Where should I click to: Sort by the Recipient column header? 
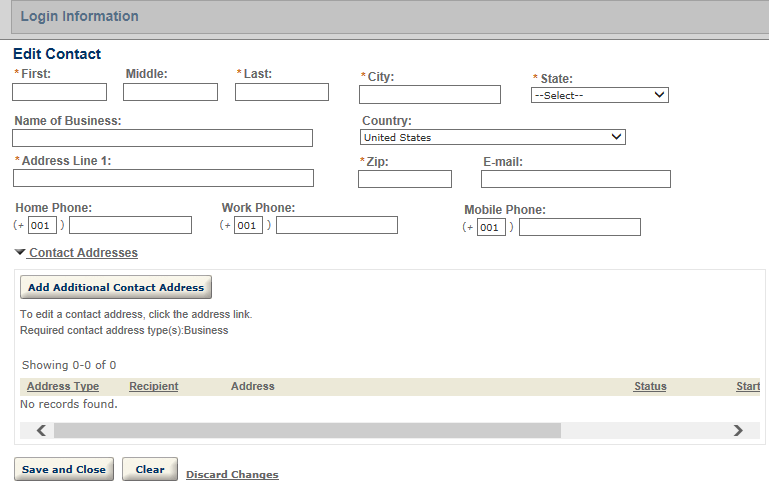(x=153, y=386)
